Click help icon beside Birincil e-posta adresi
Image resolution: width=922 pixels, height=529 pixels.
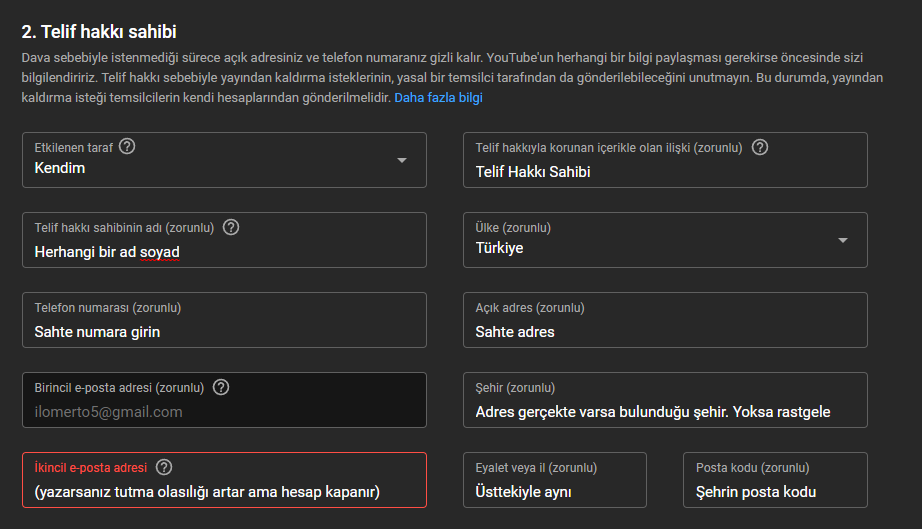(221, 387)
